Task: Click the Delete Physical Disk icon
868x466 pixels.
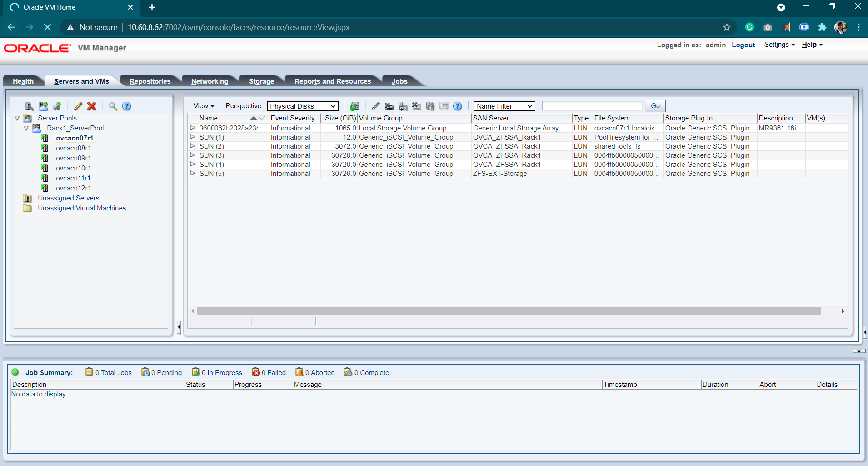Action: 389,106
